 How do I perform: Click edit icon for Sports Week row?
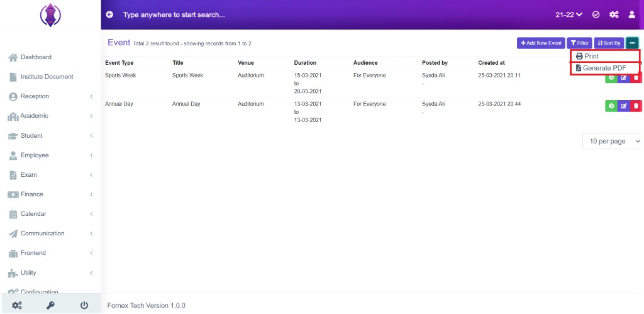pyautogui.click(x=623, y=77)
